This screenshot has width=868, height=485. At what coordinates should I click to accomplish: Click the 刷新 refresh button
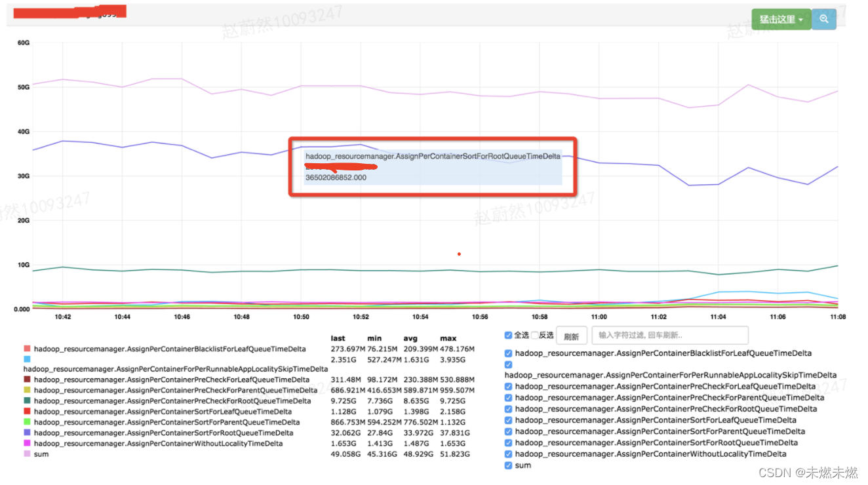pos(571,336)
